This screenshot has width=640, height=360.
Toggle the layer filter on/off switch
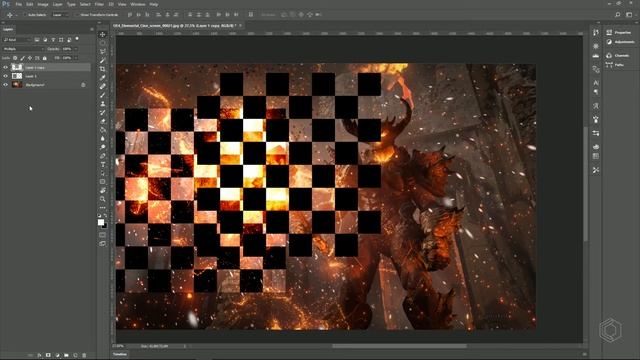coord(77,39)
